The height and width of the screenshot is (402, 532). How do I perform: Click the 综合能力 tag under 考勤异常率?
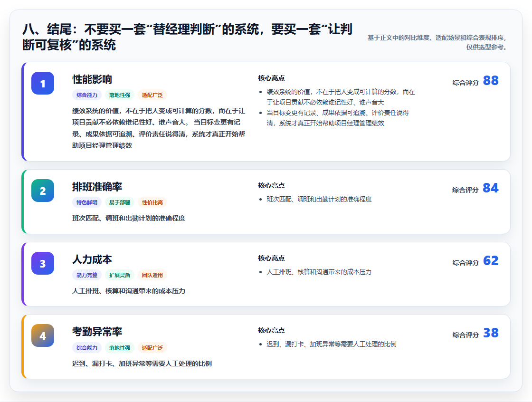87,348
